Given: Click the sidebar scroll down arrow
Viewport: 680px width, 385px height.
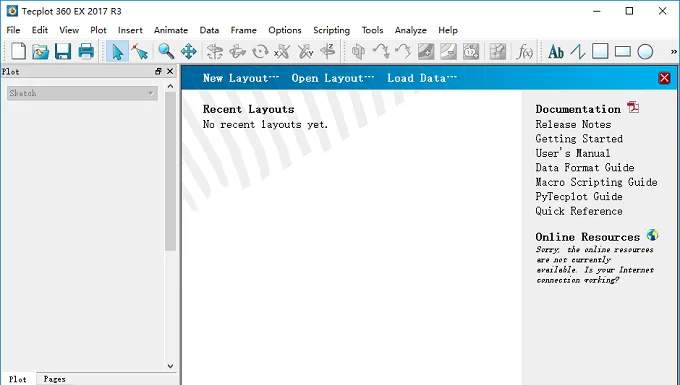Looking at the screenshot, I should (170, 366).
